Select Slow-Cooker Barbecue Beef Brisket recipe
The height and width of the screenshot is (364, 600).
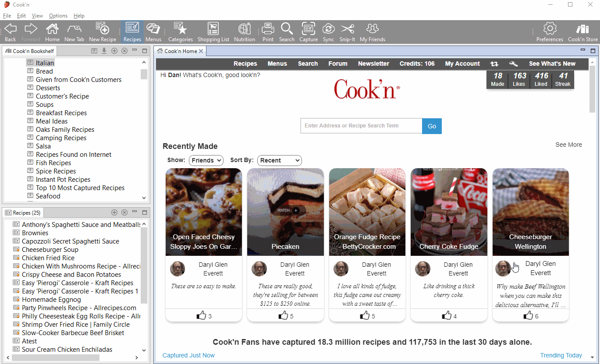(x=73, y=333)
